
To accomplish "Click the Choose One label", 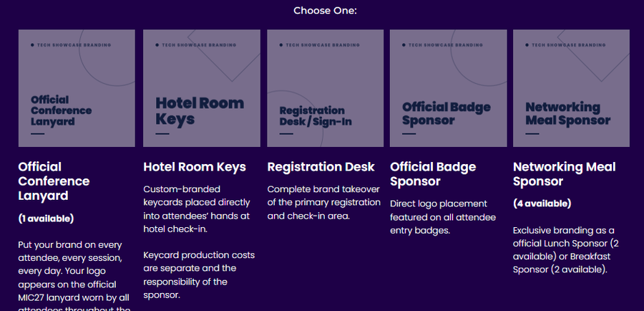I will pyautogui.click(x=325, y=11).
